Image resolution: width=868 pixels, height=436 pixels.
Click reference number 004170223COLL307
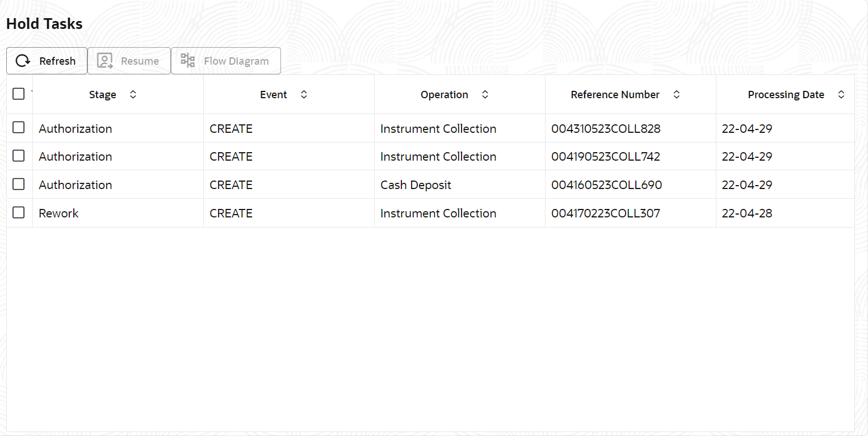(606, 213)
